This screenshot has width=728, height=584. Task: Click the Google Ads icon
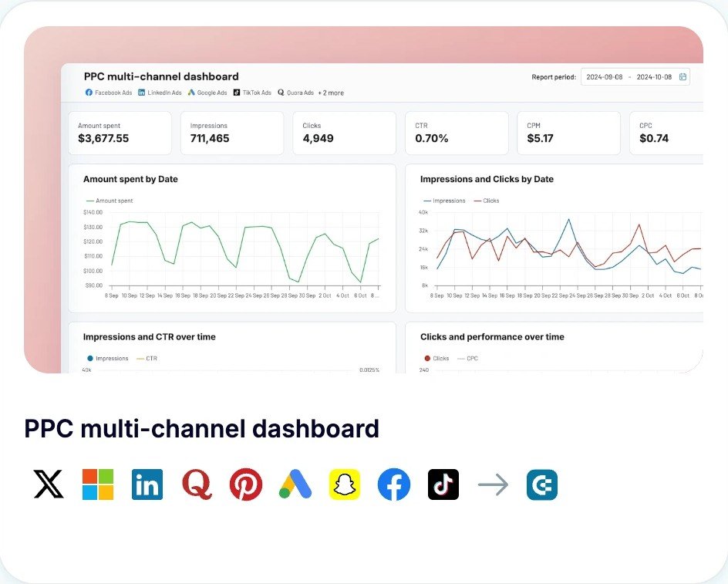[295, 484]
